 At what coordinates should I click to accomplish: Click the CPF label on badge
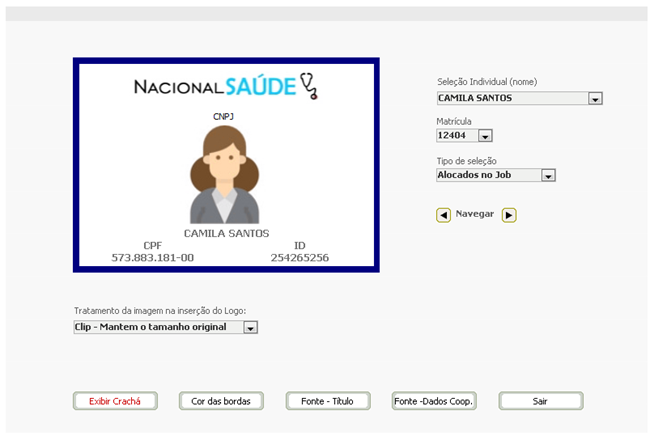click(153, 245)
